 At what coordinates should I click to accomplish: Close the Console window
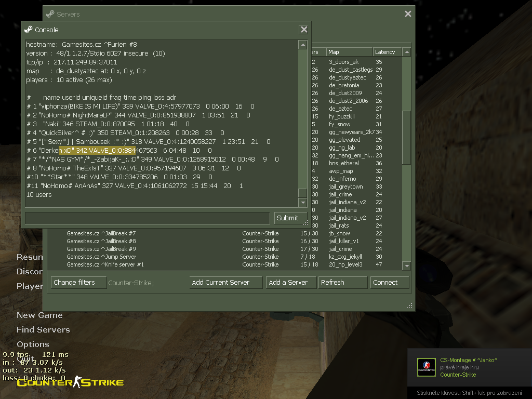(303, 30)
